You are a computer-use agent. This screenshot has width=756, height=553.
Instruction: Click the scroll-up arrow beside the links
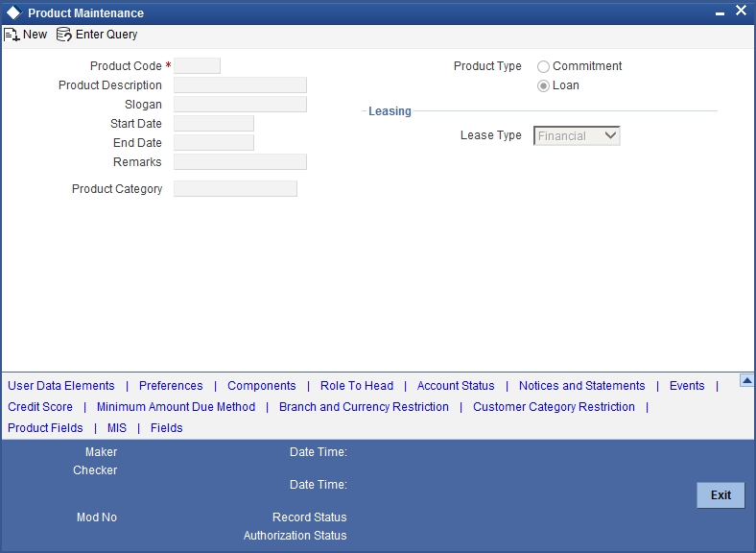click(x=746, y=381)
